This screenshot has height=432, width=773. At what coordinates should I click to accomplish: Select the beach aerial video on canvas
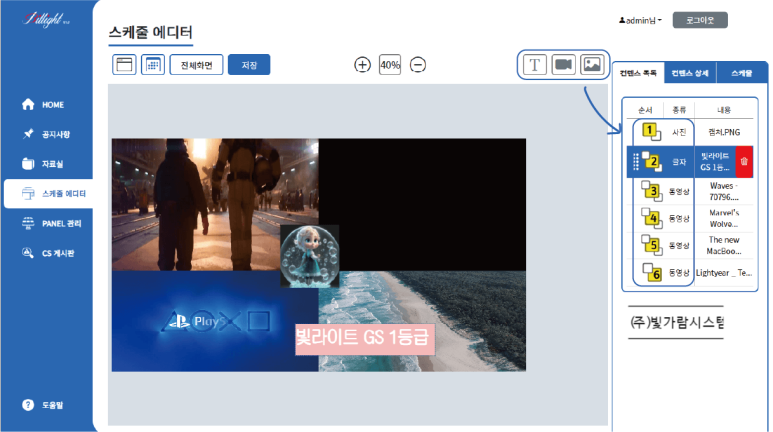click(422, 322)
